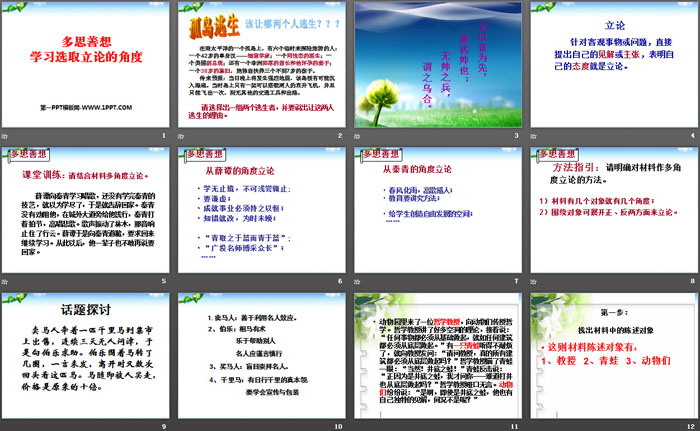Click animation star icon under slide 2

[181, 136]
